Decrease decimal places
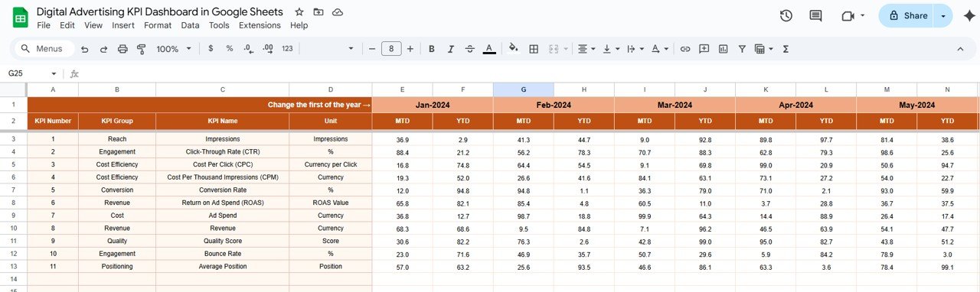Image resolution: width=980 pixels, height=292 pixels. (x=248, y=49)
